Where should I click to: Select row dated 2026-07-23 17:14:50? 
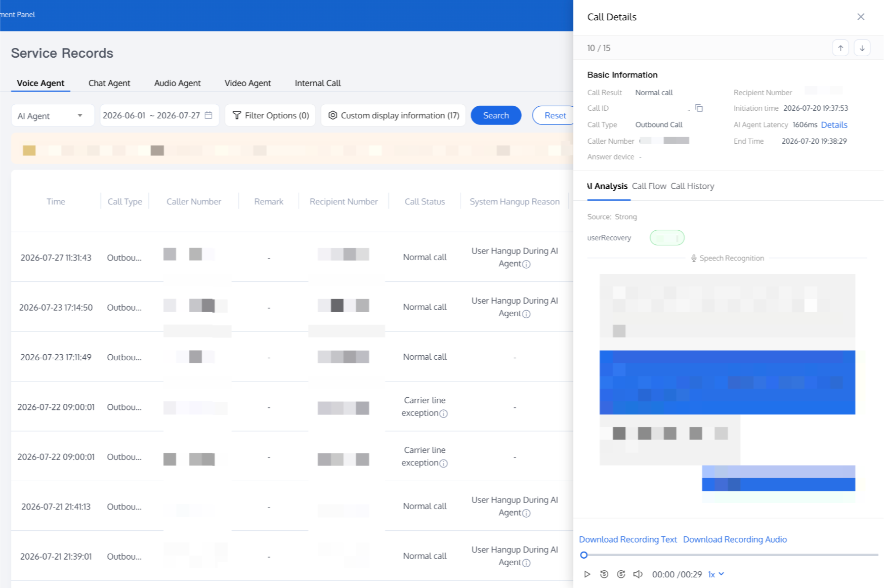(292, 307)
